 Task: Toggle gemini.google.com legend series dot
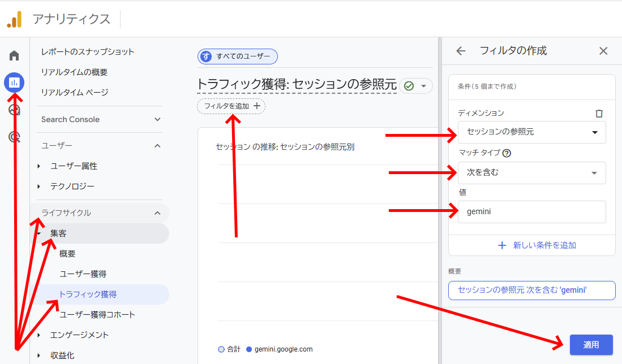coord(249,349)
